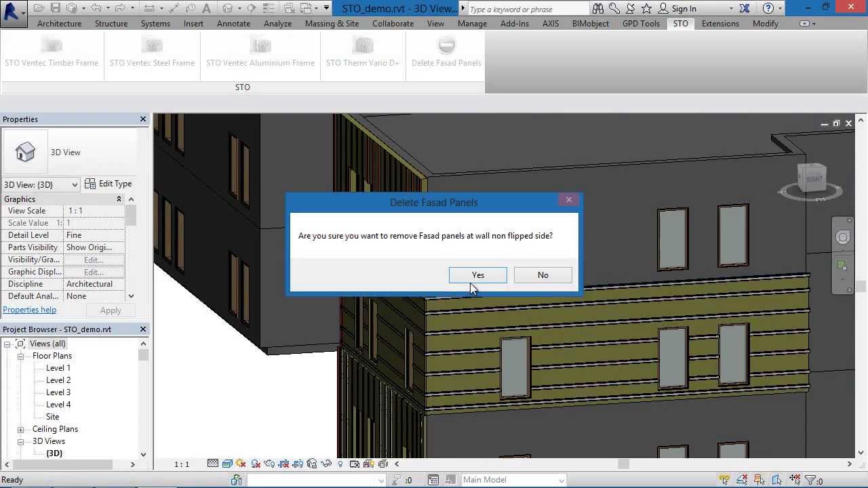This screenshot has width=868, height=488.
Task: Click the Detail Level icon in view control bar
Action: [x=213, y=464]
